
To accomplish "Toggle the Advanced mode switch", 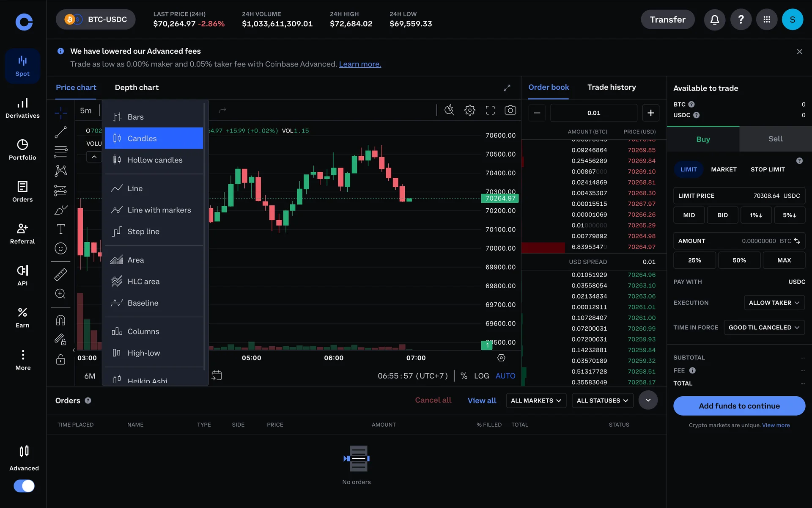I will click(24, 486).
